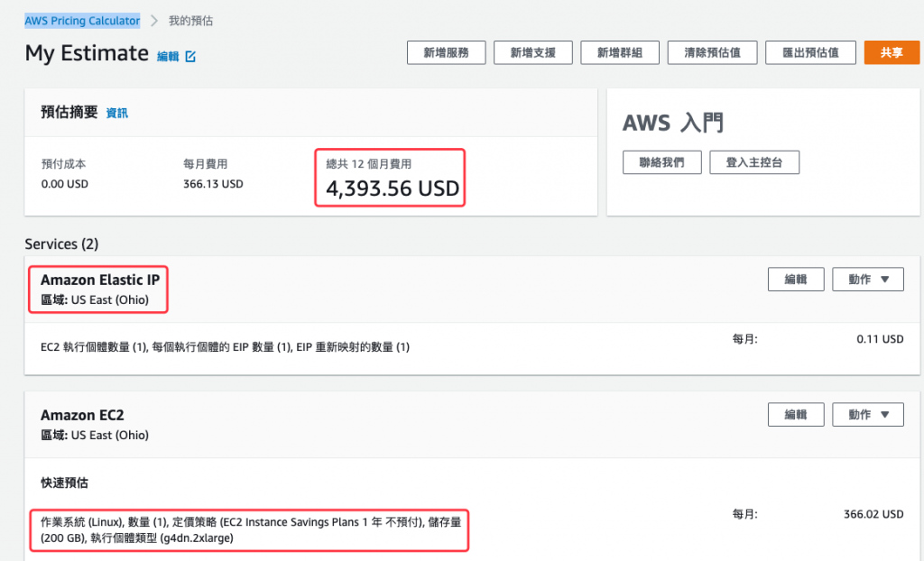Open 動作 dropdown for Amazon Elastic IP
This screenshot has width=924, height=561.
tap(867, 280)
